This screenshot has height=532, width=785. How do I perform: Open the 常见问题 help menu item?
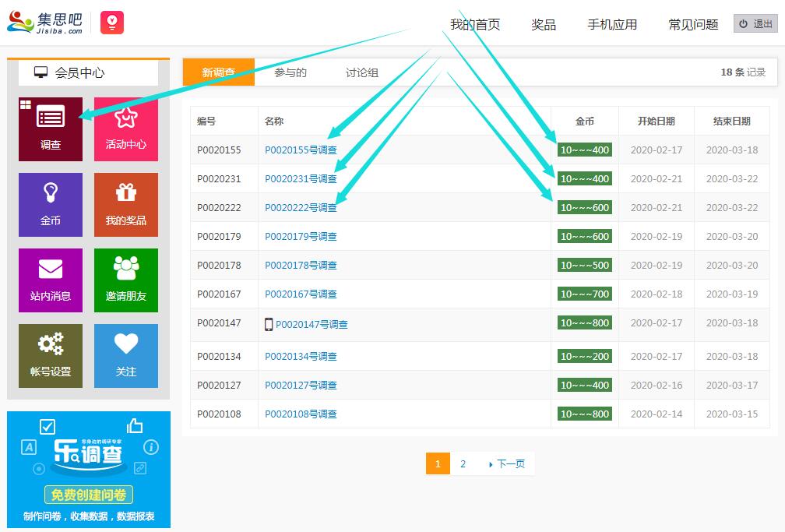(692, 24)
